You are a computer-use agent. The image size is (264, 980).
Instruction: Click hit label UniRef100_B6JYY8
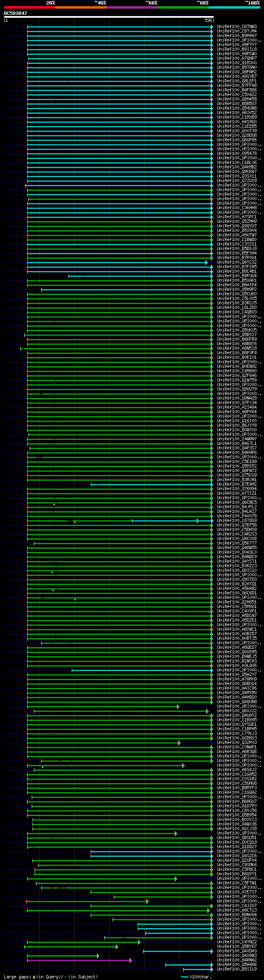click(237, 426)
